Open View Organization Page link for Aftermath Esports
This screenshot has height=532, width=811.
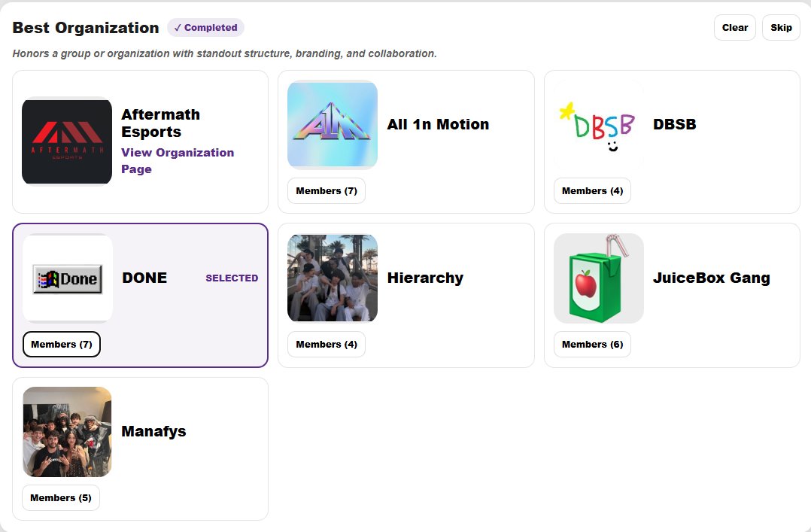pos(178,161)
